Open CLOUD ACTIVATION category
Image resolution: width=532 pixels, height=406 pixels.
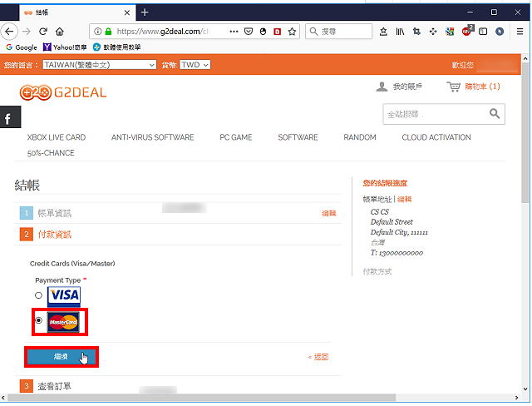click(436, 137)
